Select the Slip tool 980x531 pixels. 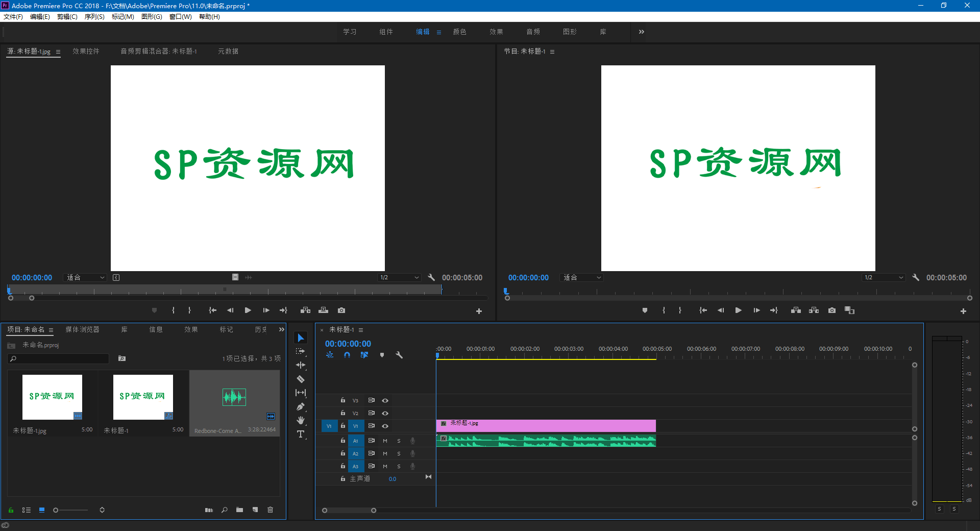coord(301,393)
